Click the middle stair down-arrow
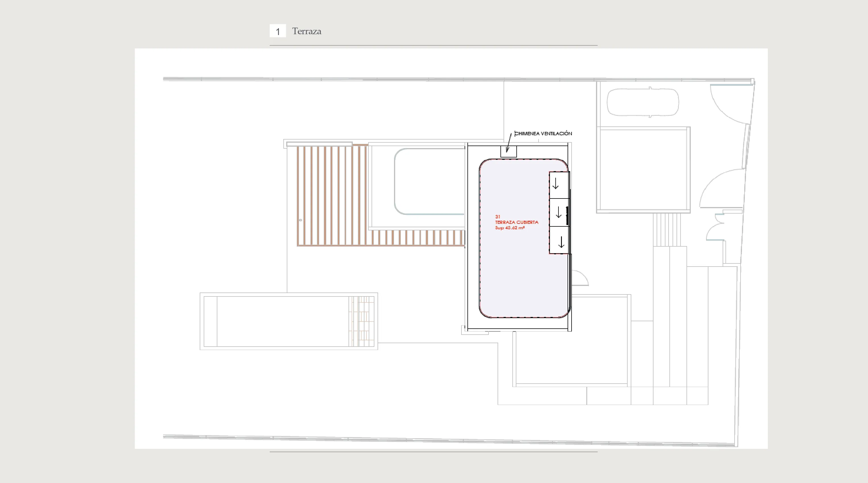Viewport: 868px width, 483px height. [558, 212]
